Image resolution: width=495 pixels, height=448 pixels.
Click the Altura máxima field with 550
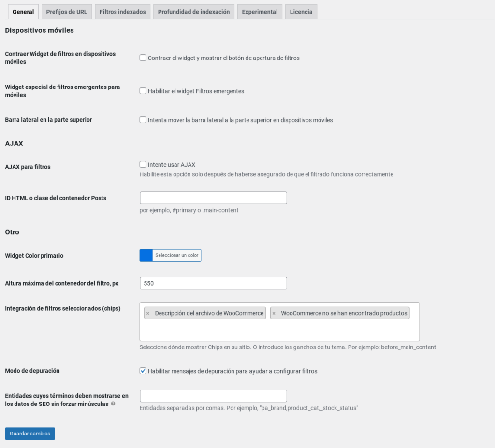(213, 283)
